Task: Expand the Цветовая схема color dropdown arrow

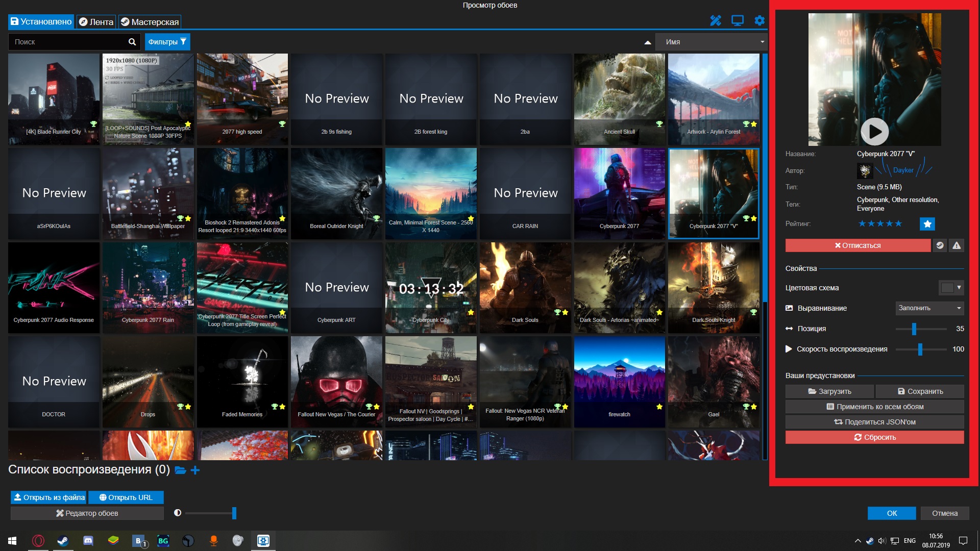Action: point(959,288)
